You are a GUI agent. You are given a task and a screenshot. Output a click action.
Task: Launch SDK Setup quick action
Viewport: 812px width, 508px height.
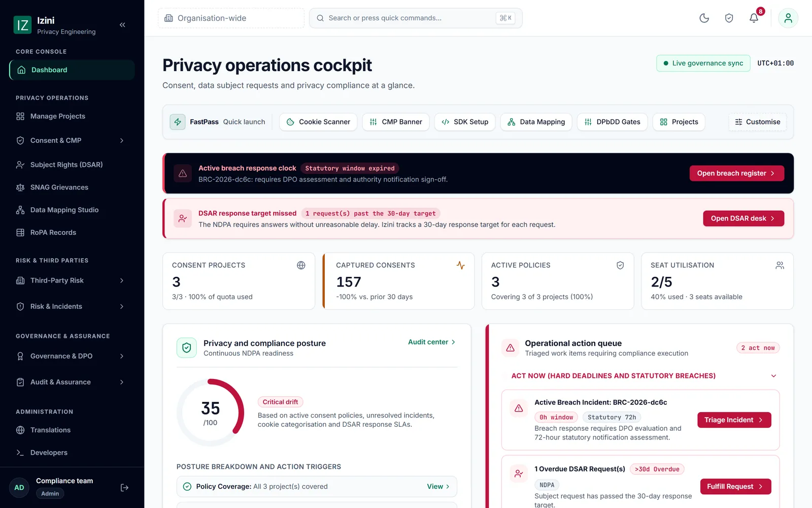tap(465, 122)
